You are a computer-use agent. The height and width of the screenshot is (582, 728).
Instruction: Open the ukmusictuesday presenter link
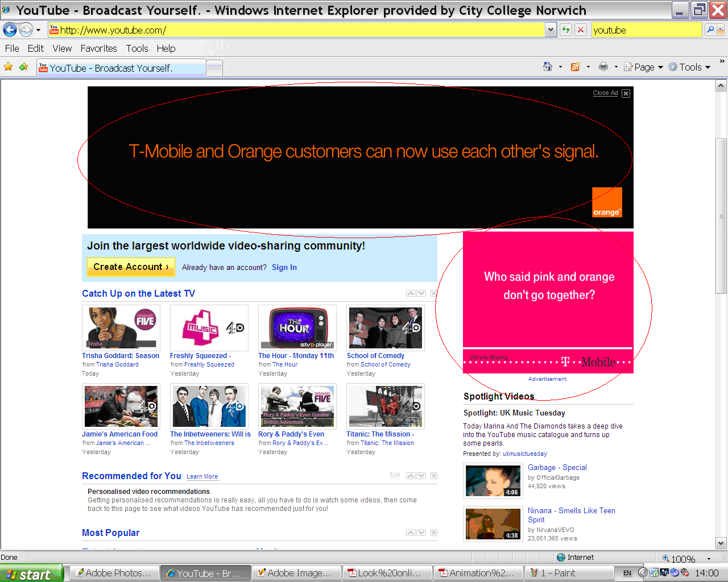click(x=525, y=454)
